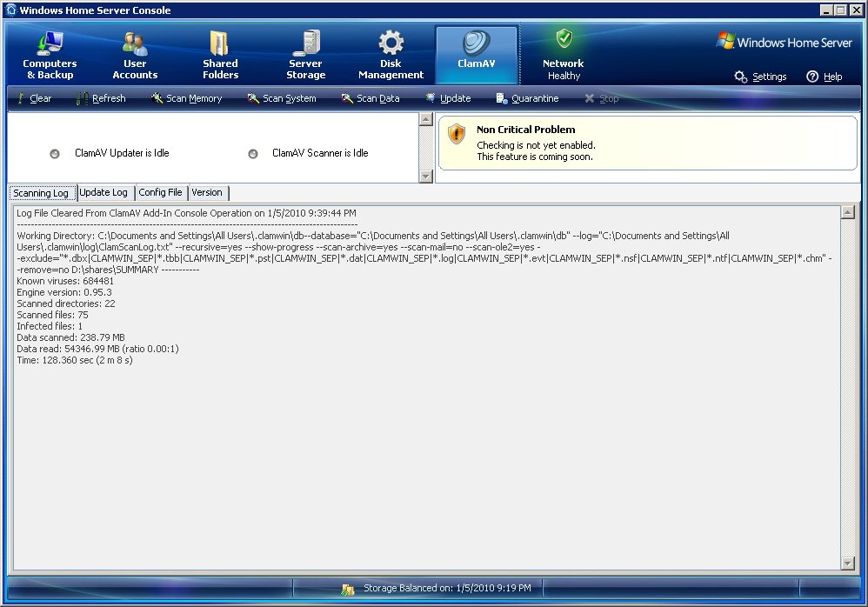This screenshot has width=868, height=607.
Task: Open the Shared Folders section
Action: coord(220,56)
